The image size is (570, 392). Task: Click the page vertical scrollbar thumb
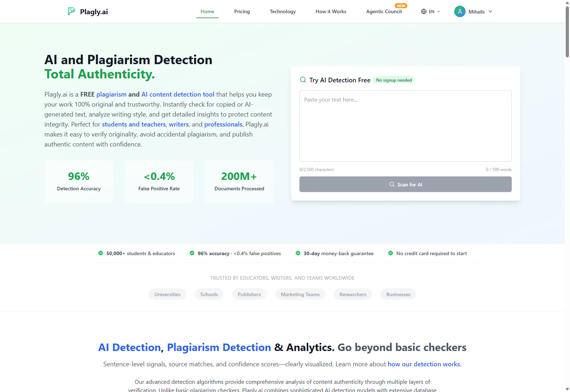(x=567, y=31)
